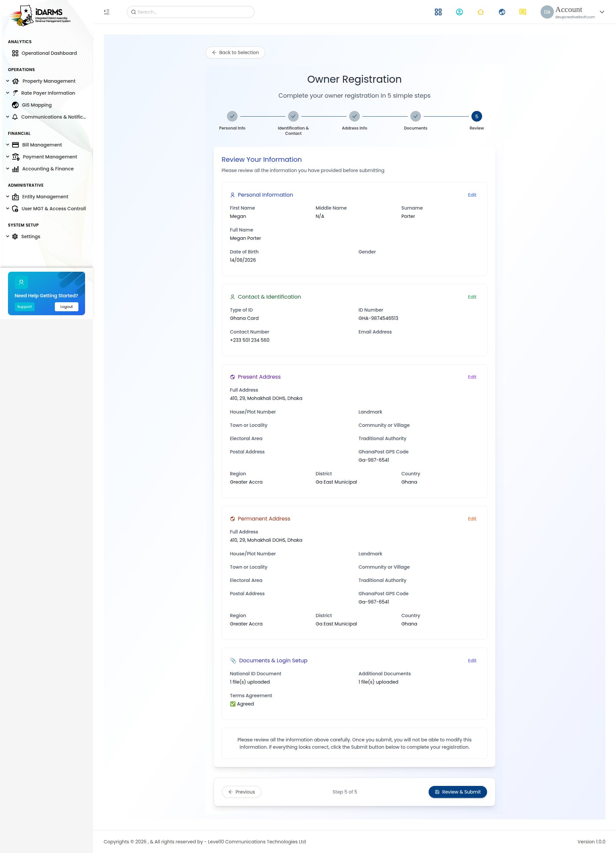This screenshot has width=616, height=853.
Task: Open GIS Mapping menu item
Action: pos(32,105)
